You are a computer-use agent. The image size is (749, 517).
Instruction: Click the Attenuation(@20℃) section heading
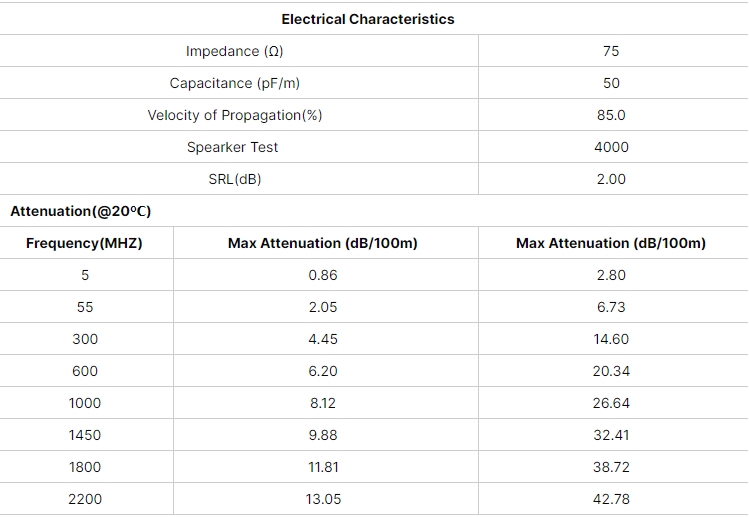click(81, 211)
